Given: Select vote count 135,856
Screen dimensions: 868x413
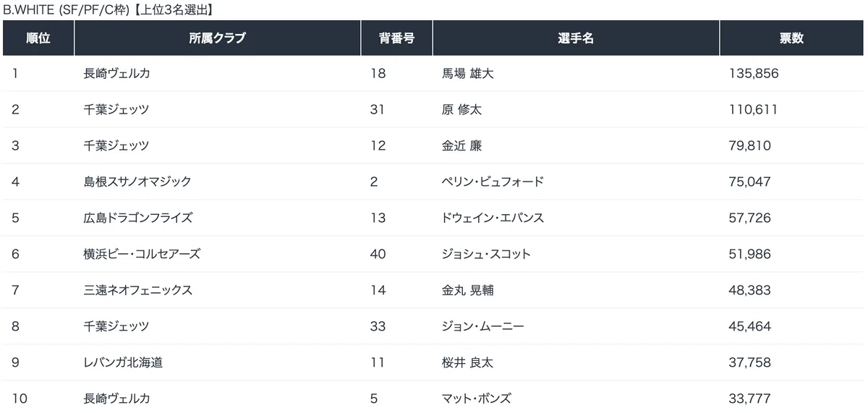Looking at the screenshot, I should pyautogui.click(x=753, y=74).
